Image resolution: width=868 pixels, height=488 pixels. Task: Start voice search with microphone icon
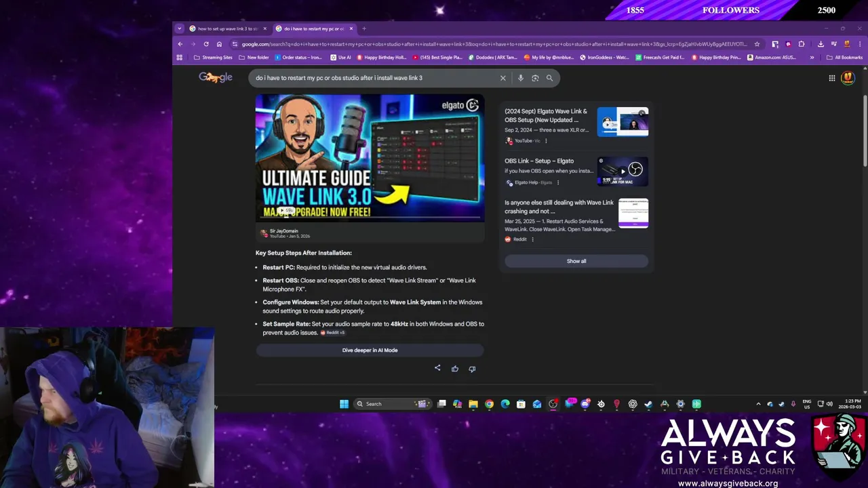tap(521, 78)
